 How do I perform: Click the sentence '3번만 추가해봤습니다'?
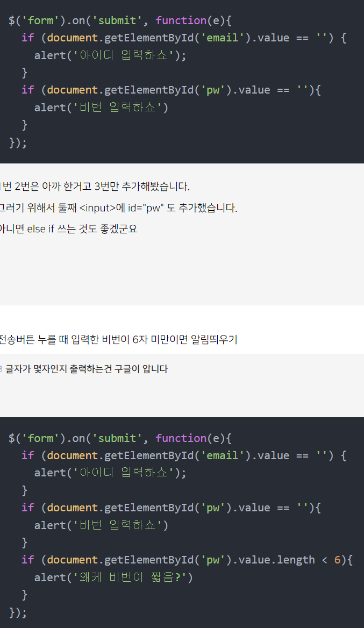[142, 186]
